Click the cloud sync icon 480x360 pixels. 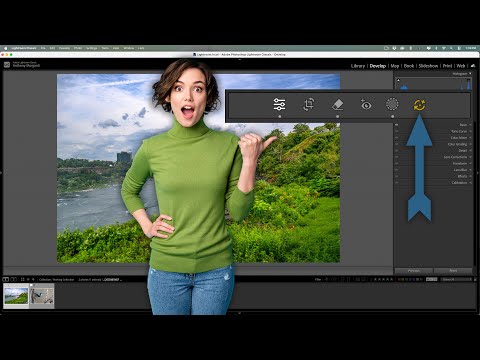473,66
